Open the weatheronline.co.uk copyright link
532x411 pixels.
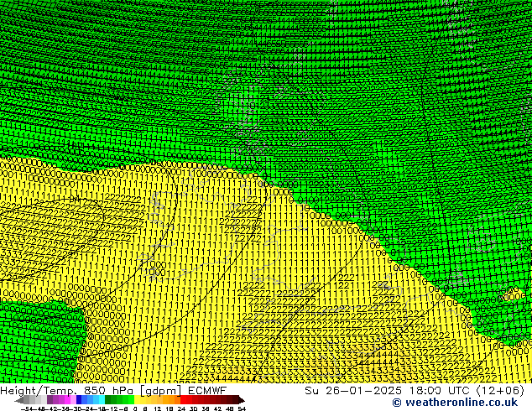(x=455, y=403)
